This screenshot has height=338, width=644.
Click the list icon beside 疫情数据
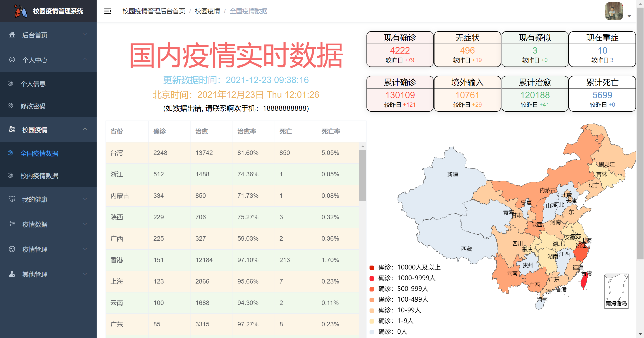12,224
